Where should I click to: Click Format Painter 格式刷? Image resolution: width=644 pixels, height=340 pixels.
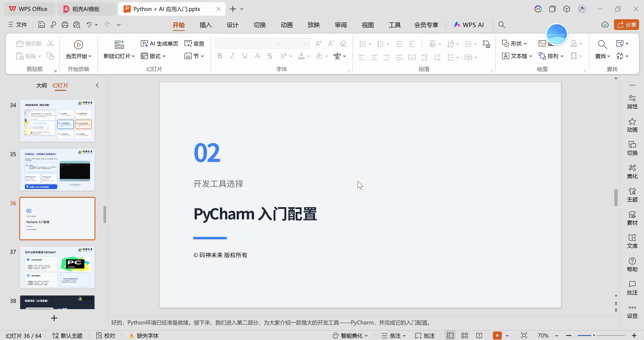click(x=29, y=44)
